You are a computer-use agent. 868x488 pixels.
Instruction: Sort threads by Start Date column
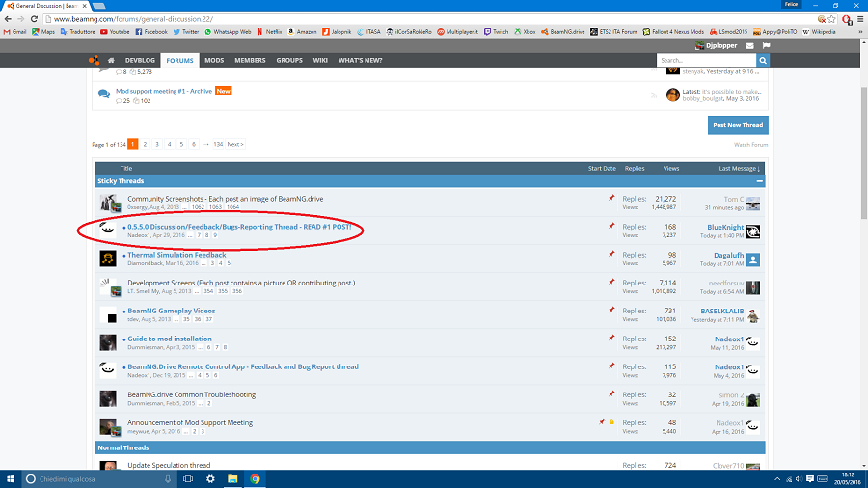click(602, 168)
